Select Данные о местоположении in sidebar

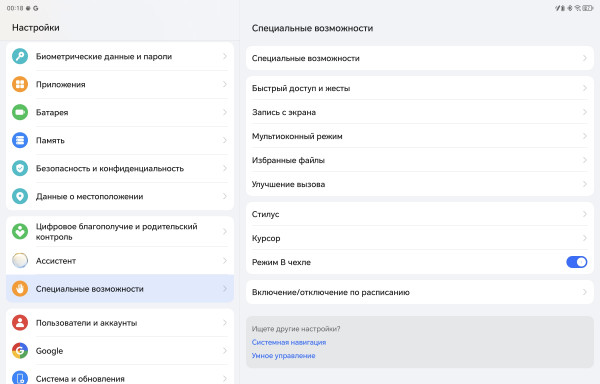point(120,196)
